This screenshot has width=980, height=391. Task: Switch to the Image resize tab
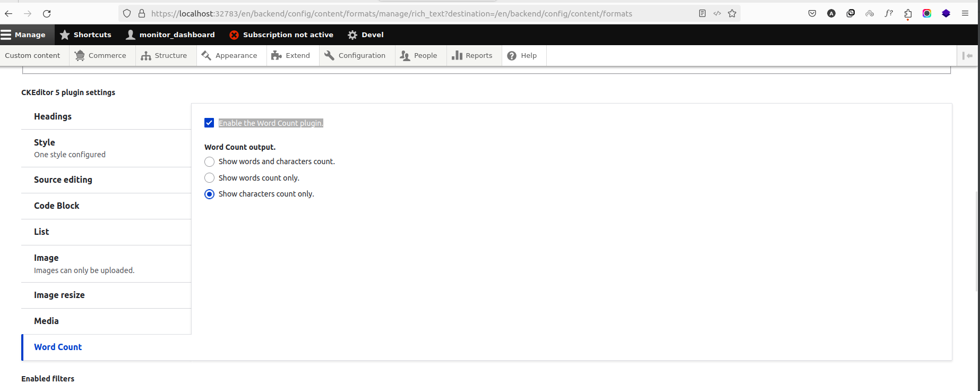tap(106, 295)
